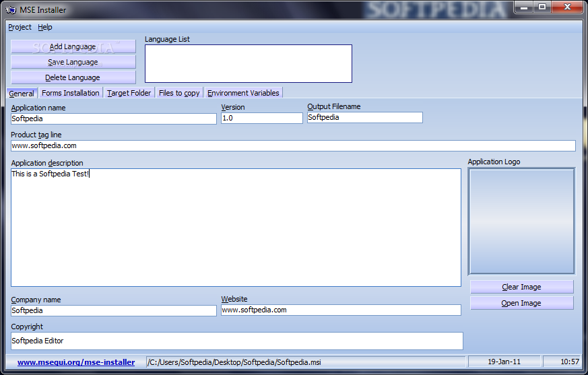Minimize the MSE Installer window
588x375 pixels.
524,7
